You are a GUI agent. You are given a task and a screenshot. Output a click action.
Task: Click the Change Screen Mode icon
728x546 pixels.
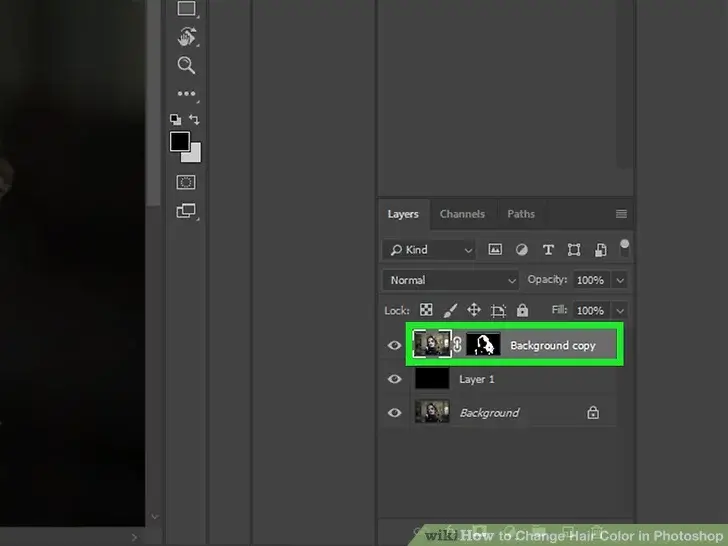pos(186,211)
